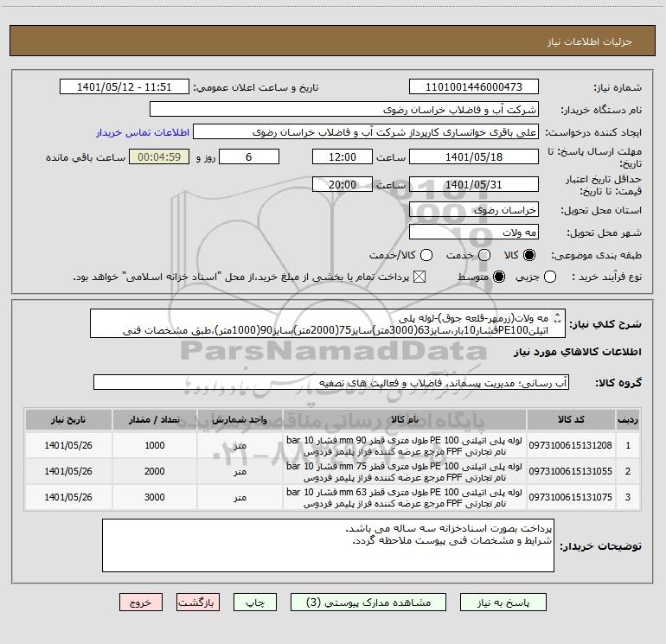Click the تاریخ نیاز column header
666x644 pixels.
pos(68,419)
